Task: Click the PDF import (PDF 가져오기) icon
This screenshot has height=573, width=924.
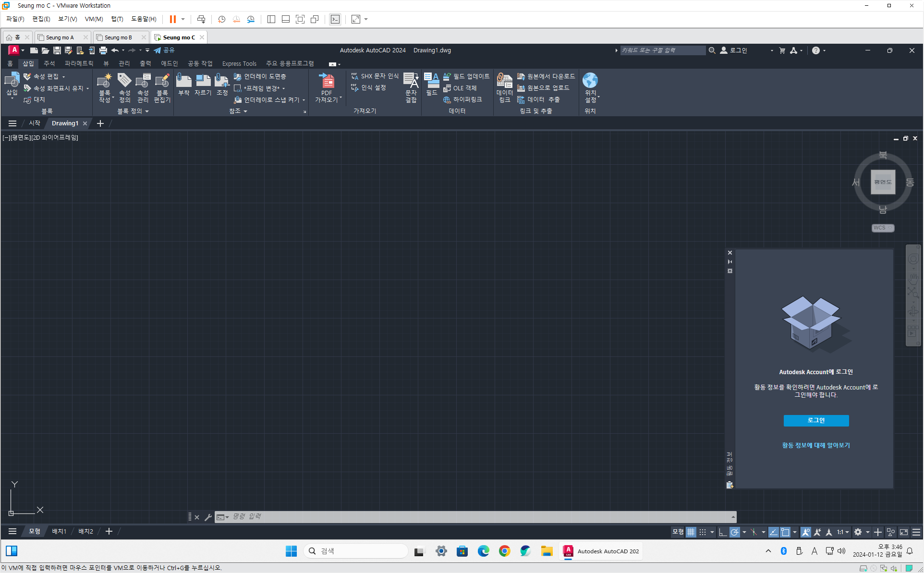Action: (x=327, y=82)
